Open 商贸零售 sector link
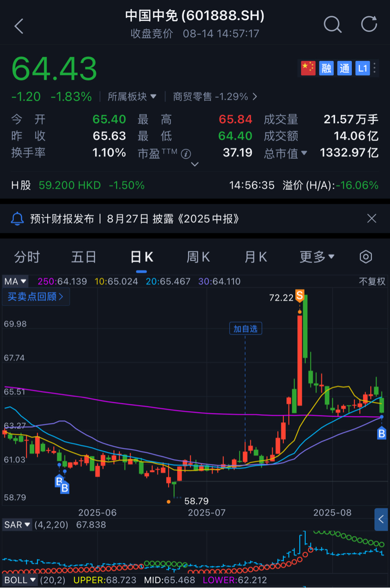The image size is (390, 588). pyautogui.click(x=215, y=97)
